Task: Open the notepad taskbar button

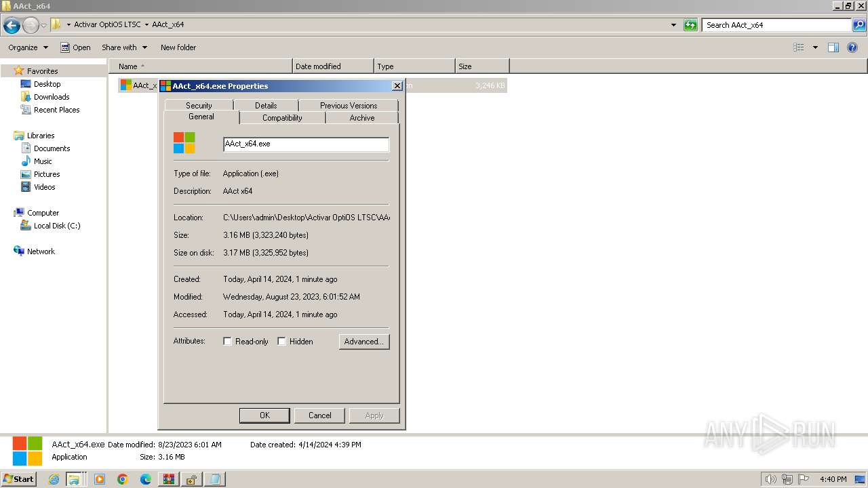Action: (x=214, y=479)
